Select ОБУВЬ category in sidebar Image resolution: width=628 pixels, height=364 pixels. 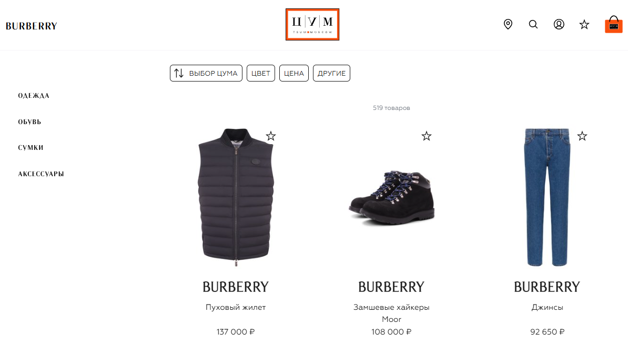click(x=29, y=122)
